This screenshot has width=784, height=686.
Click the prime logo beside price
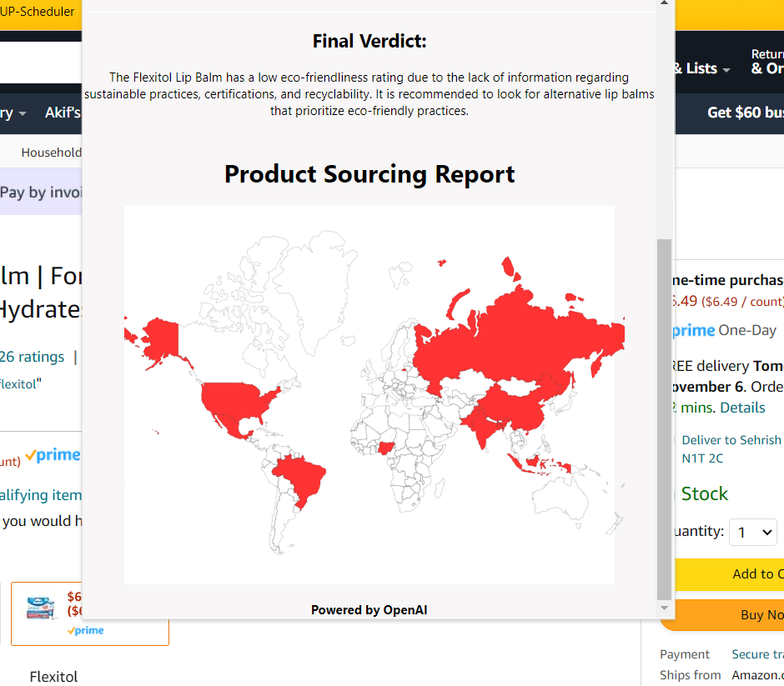click(53, 454)
